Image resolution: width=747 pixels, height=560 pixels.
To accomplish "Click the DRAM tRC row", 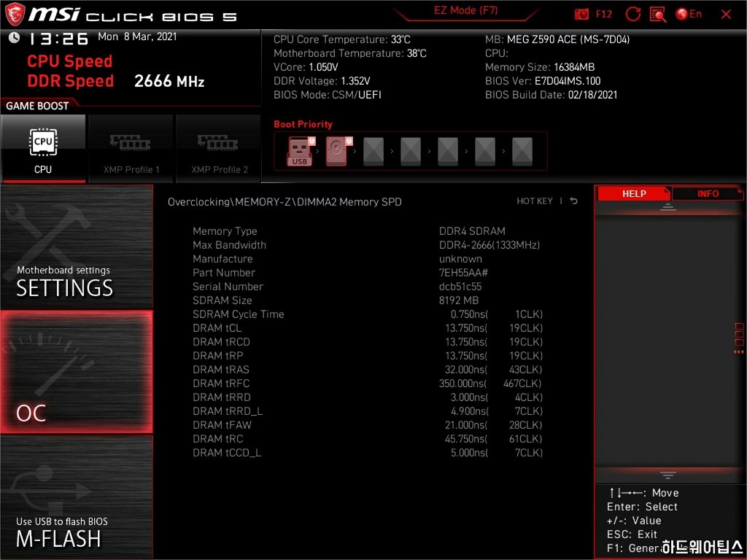I will 368,438.
